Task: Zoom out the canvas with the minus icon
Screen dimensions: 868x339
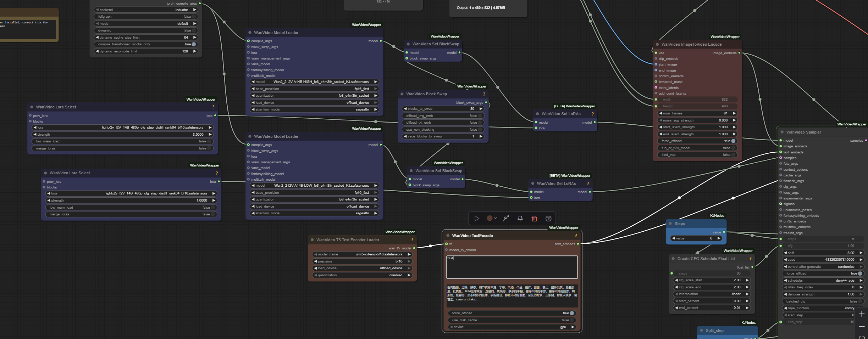Action: point(862,327)
